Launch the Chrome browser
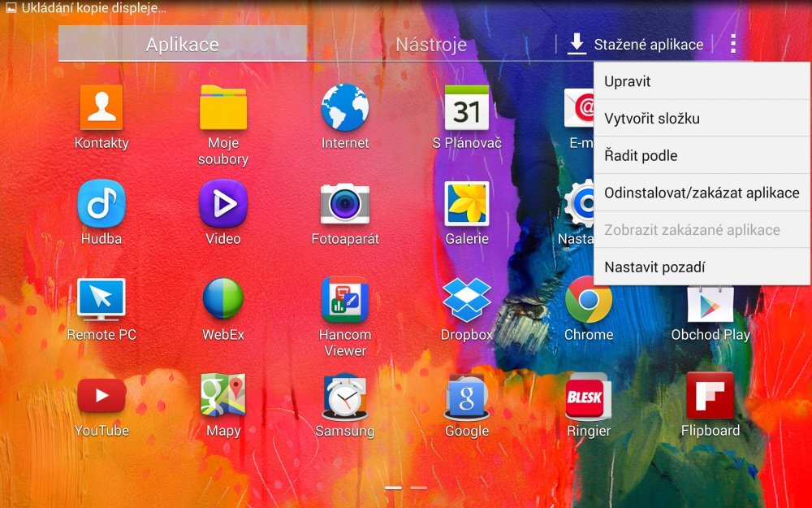 [x=588, y=304]
